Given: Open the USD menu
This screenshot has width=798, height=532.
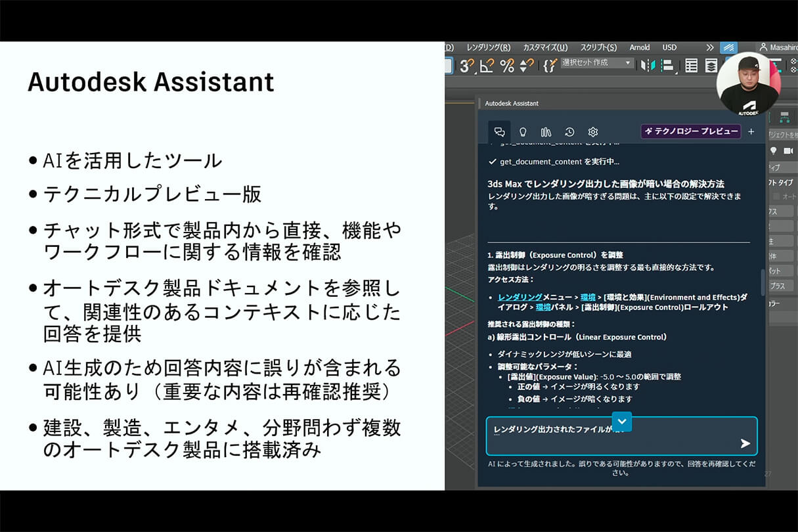Looking at the screenshot, I should pos(669,47).
